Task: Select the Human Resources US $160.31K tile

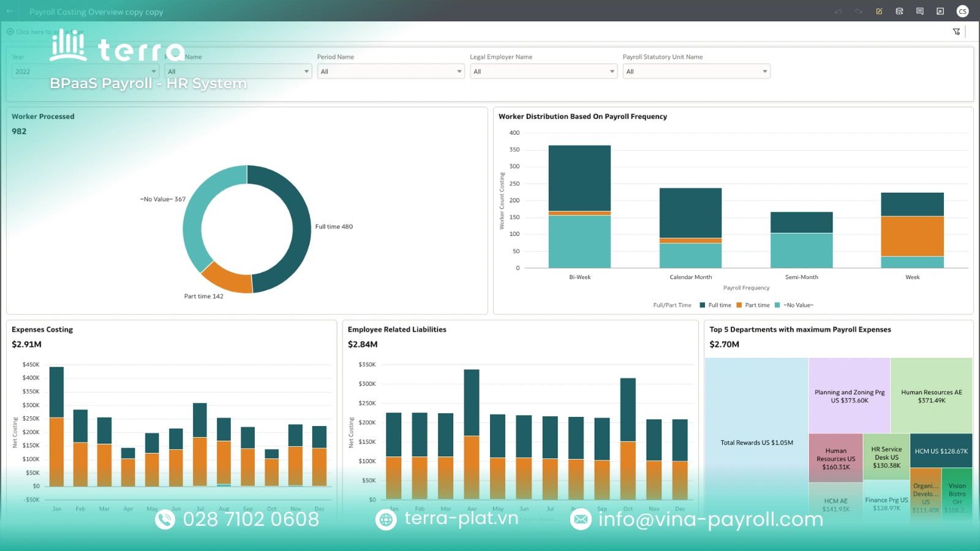Action: [x=835, y=459]
